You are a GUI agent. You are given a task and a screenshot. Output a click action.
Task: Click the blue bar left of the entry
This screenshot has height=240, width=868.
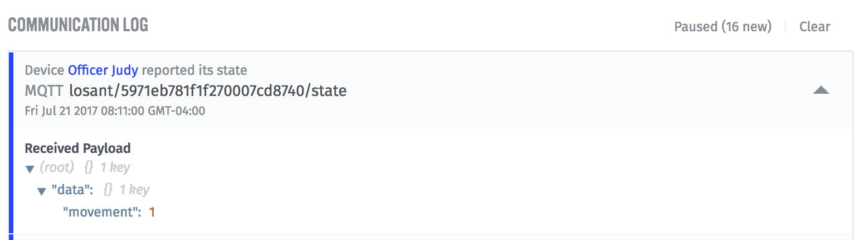click(x=11, y=145)
